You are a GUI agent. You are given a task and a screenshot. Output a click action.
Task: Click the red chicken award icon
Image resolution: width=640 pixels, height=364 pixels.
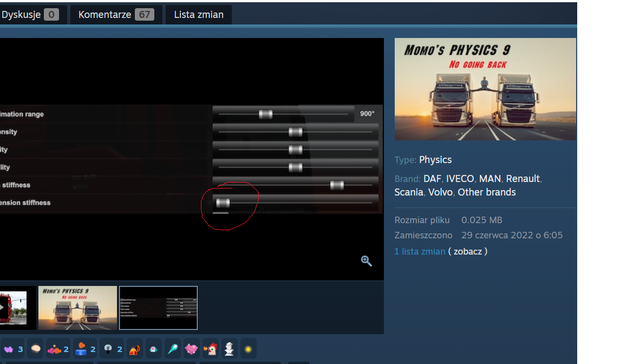tap(211, 349)
